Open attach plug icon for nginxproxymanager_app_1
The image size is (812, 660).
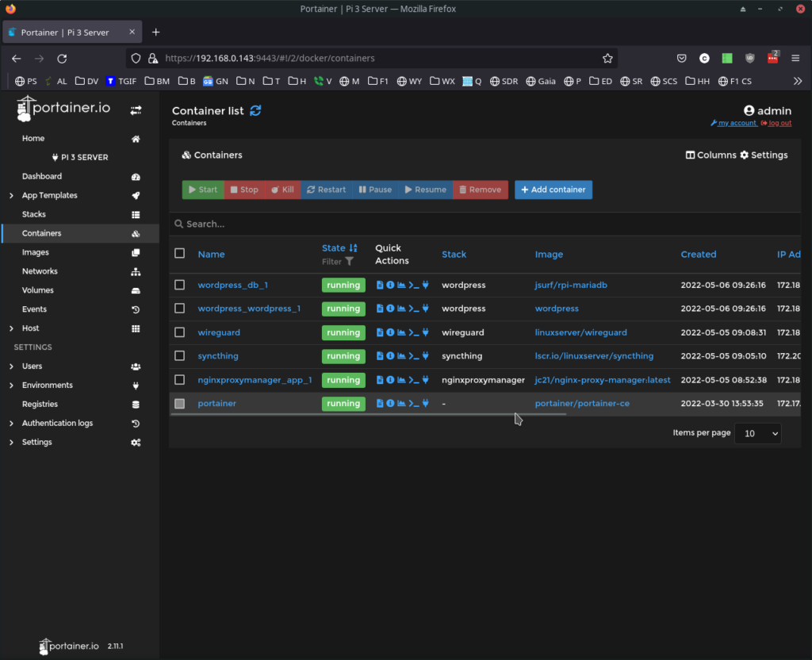point(426,380)
